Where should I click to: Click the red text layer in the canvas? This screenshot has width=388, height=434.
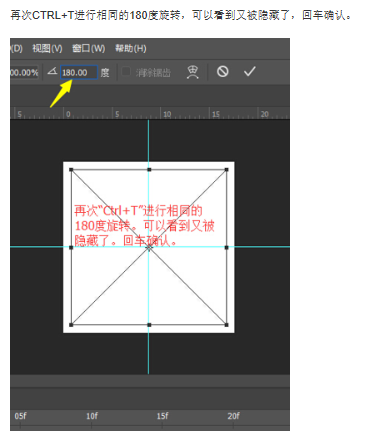pyautogui.click(x=144, y=226)
